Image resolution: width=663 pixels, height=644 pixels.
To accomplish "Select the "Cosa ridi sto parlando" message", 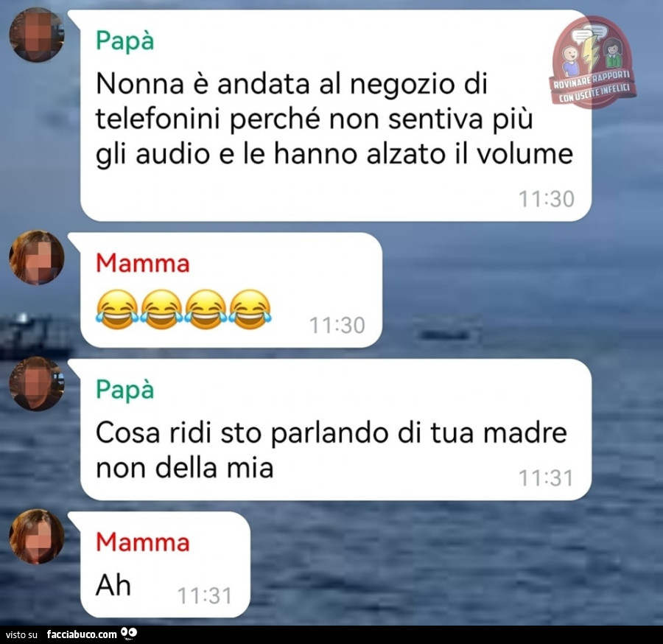I will coord(331,450).
